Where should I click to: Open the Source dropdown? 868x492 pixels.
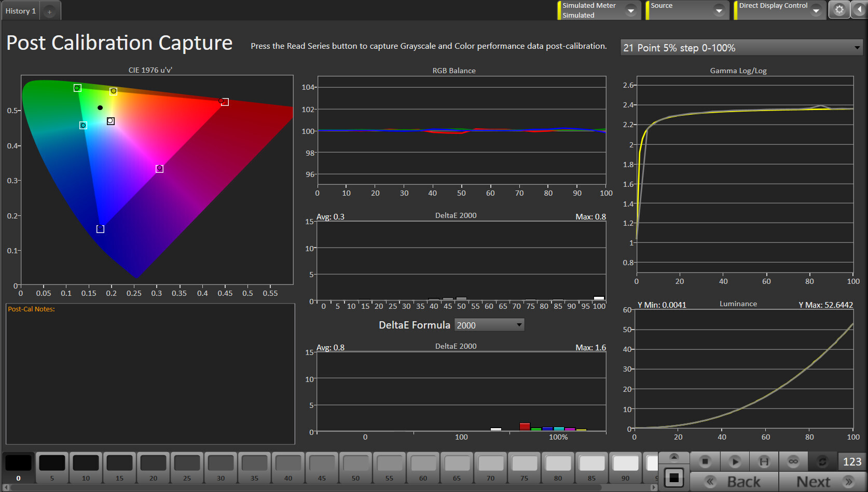(x=687, y=10)
